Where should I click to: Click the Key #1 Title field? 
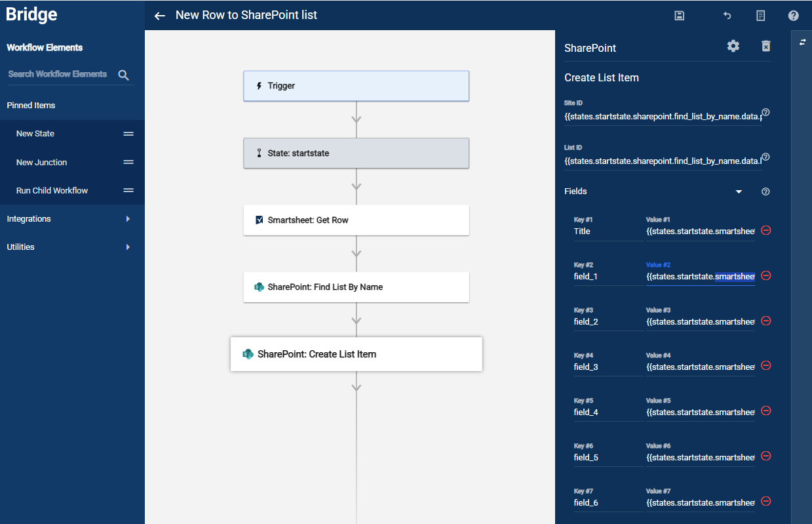tap(607, 232)
